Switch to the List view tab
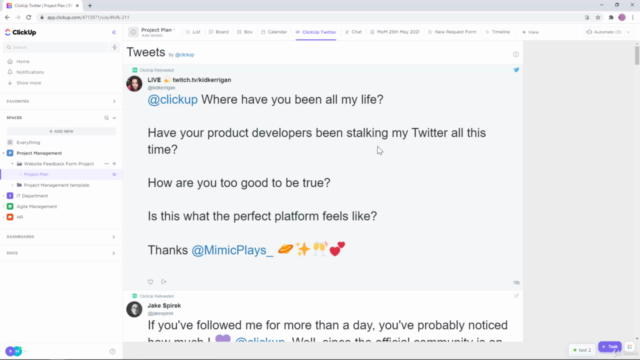The width and height of the screenshot is (640, 360). [x=193, y=32]
